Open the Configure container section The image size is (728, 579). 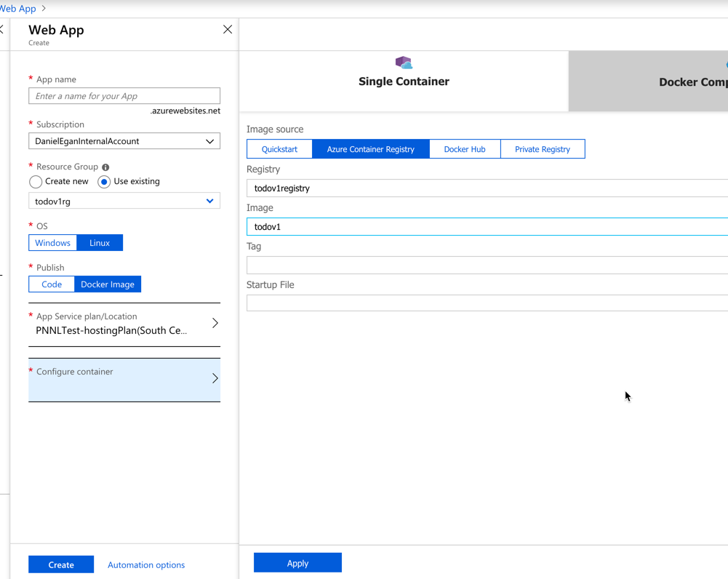(x=124, y=380)
